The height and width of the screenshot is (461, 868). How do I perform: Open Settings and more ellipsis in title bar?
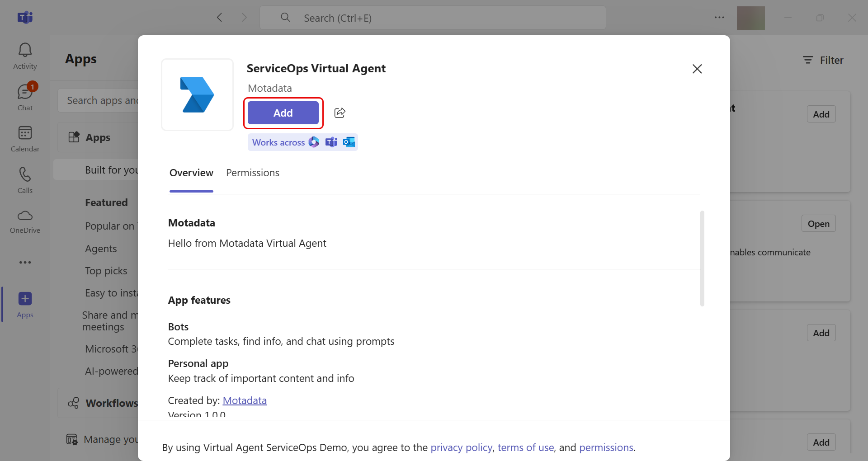[x=719, y=18]
